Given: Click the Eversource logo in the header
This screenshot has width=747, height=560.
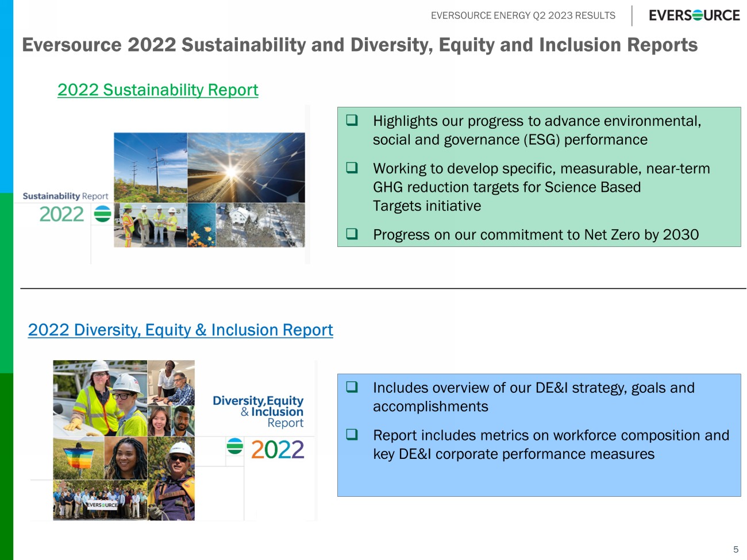Looking at the screenshot, I should 694,16.
